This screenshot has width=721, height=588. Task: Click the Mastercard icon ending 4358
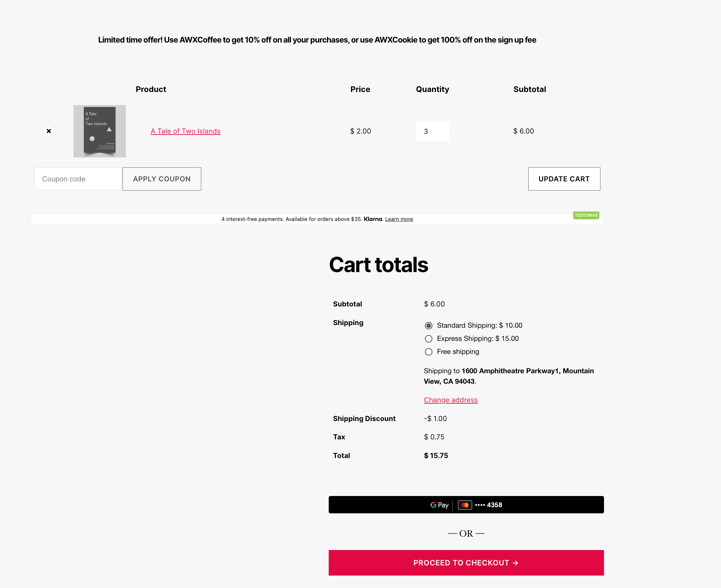point(465,505)
